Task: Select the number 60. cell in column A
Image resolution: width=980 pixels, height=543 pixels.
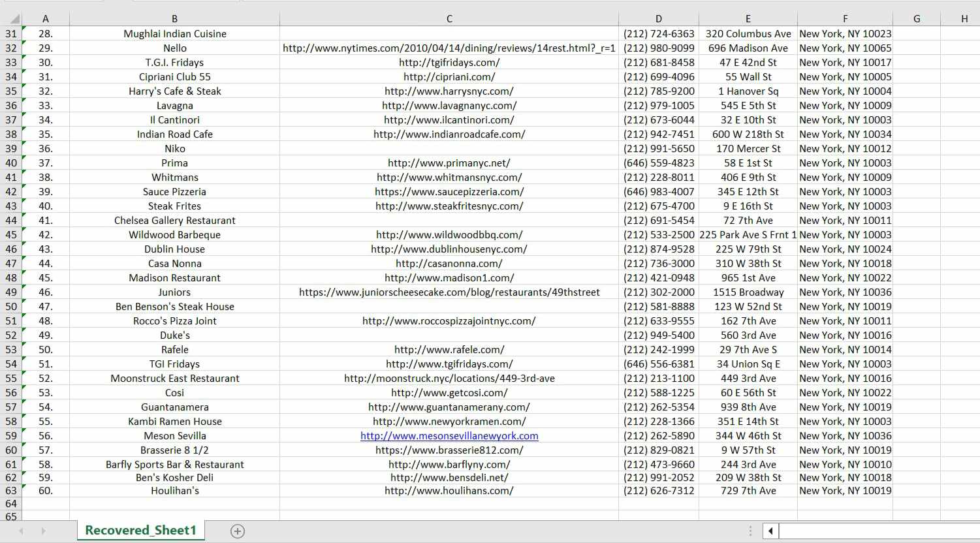Action: point(46,491)
